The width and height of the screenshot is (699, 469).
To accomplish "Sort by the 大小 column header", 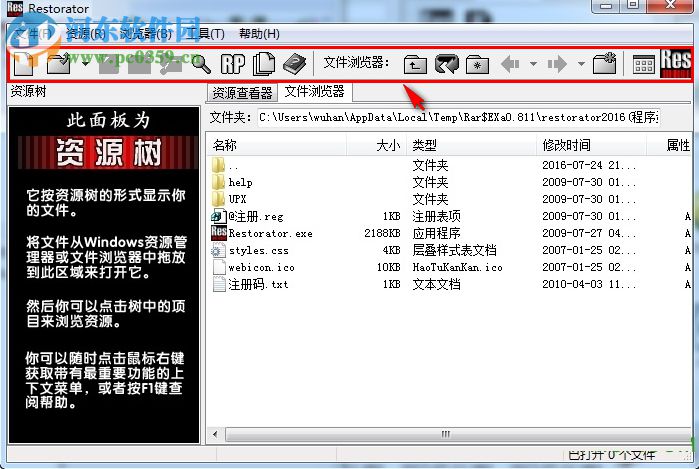I will point(377,145).
